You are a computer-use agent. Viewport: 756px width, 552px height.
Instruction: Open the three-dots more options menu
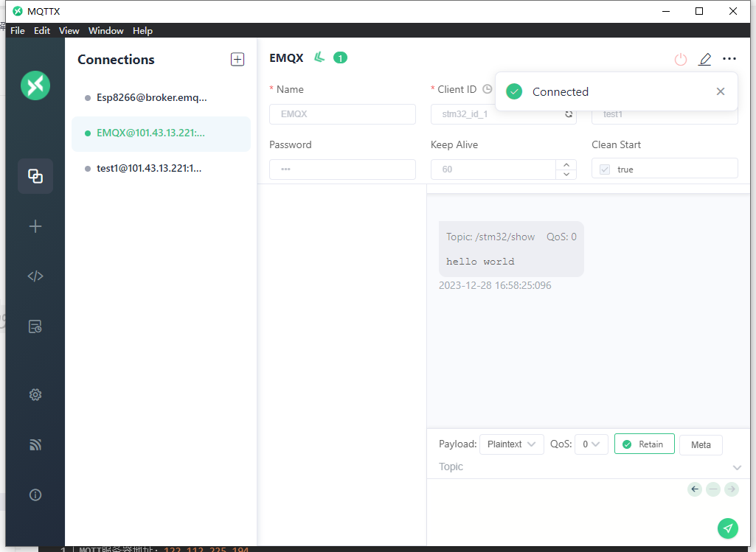coord(729,59)
